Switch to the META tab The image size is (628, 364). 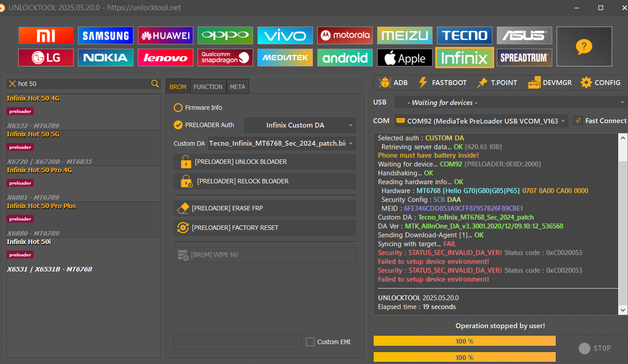pos(238,87)
